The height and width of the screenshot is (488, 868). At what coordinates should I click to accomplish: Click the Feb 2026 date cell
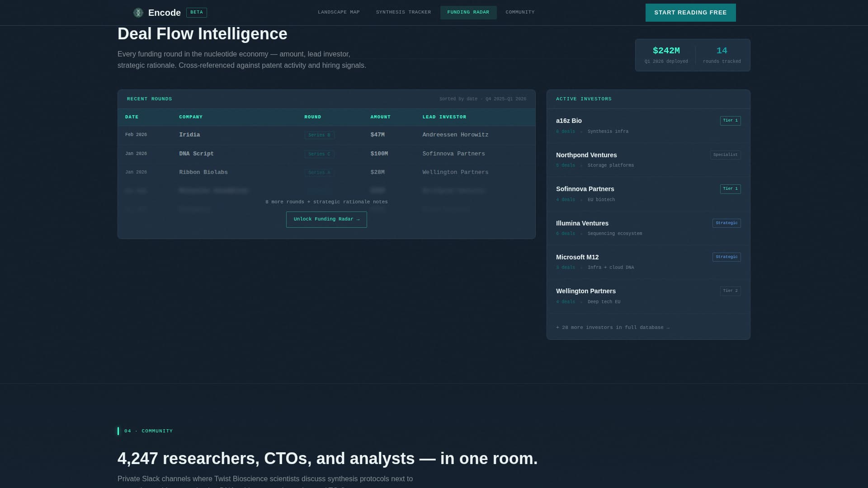tap(136, 135)
